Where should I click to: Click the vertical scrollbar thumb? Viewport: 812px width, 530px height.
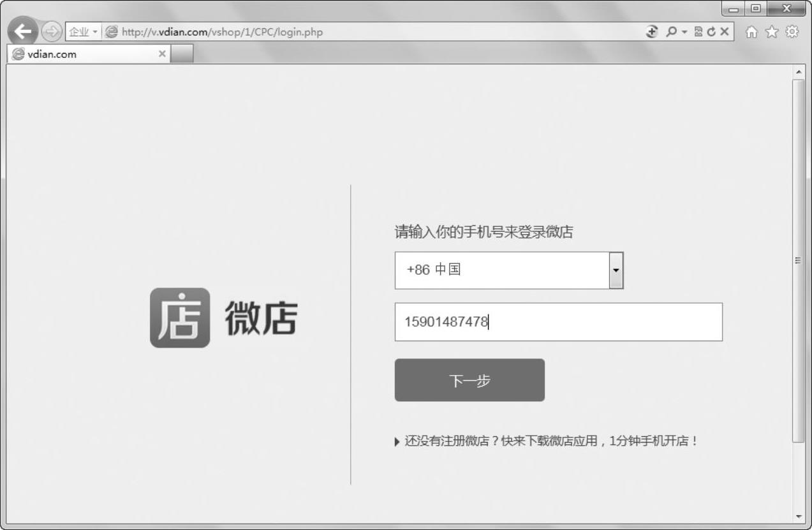(x=799, y=261)
